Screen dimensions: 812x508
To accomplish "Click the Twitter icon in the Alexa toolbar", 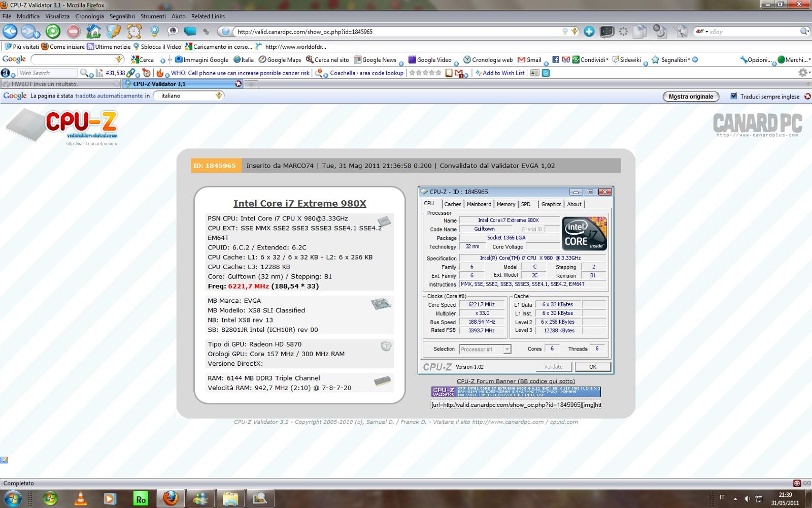I will (546, 73).
